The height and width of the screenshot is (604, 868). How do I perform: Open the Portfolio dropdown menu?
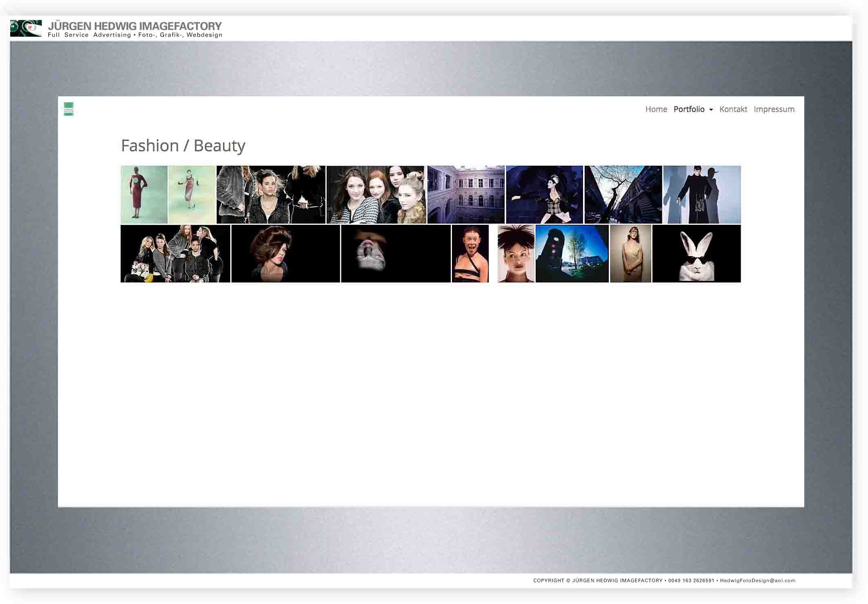pyautogui.click(x=693, y=109)
